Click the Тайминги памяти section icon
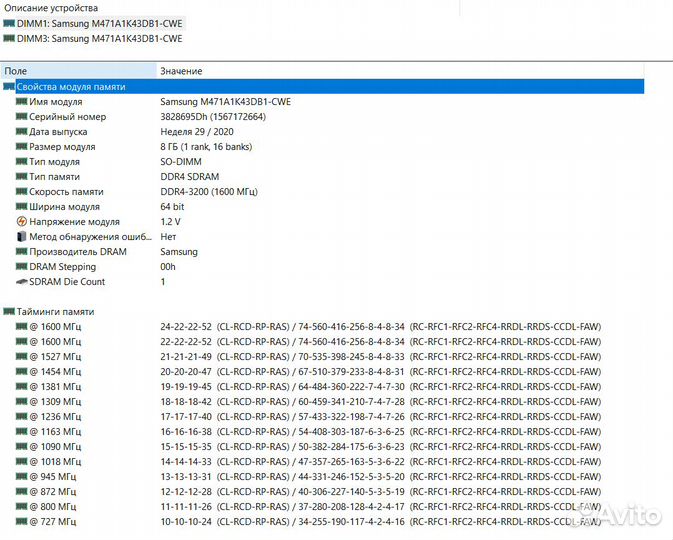 pos(9,311)
